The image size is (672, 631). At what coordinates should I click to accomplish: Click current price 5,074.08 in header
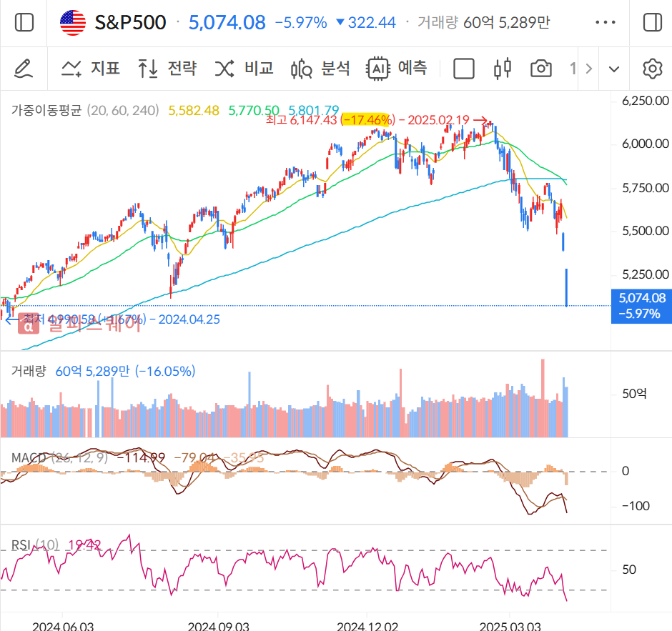pos(227,22)
